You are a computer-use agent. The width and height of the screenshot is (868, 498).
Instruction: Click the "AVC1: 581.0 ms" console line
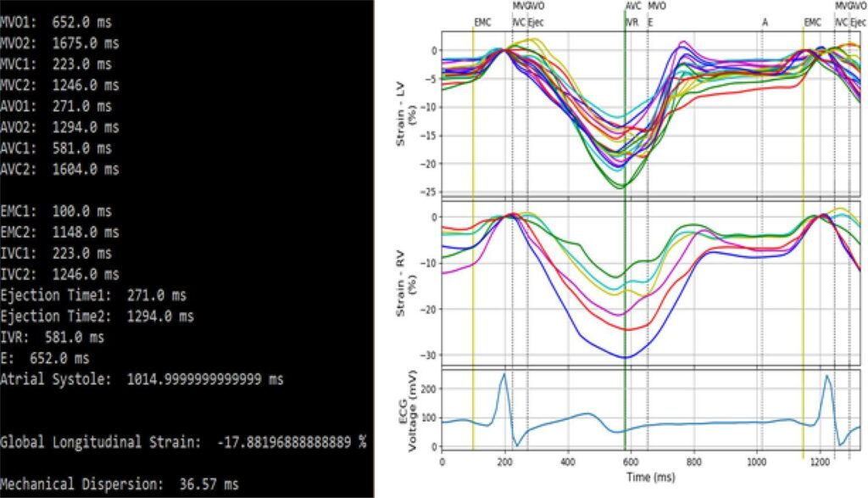(x=55, y=149)
